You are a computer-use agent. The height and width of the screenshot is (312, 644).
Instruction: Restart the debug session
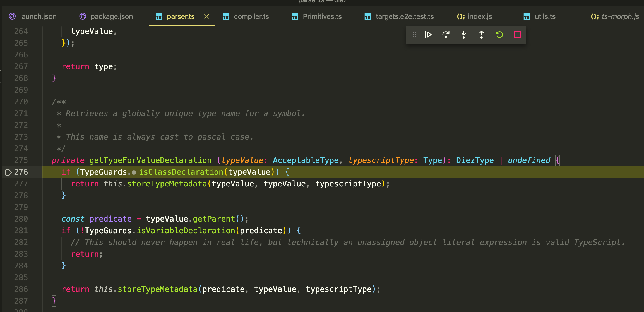click(x=499, y=35)
